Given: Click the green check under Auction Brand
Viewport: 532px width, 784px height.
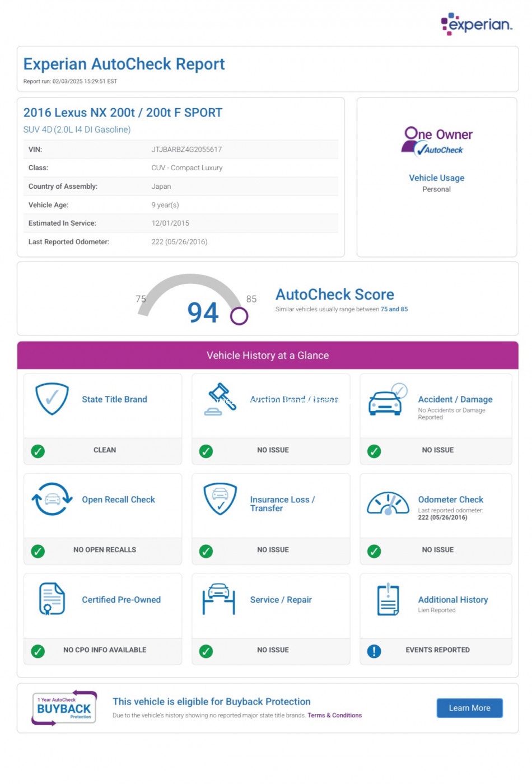Looking at the screenshot, I should tap(206, 451).
